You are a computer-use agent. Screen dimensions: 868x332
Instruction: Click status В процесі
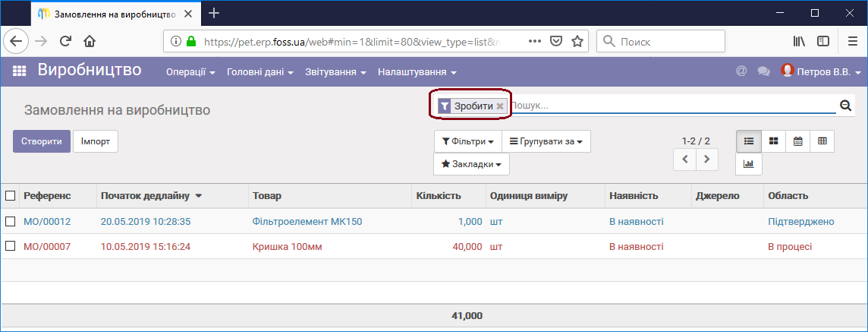coord(790,246)
